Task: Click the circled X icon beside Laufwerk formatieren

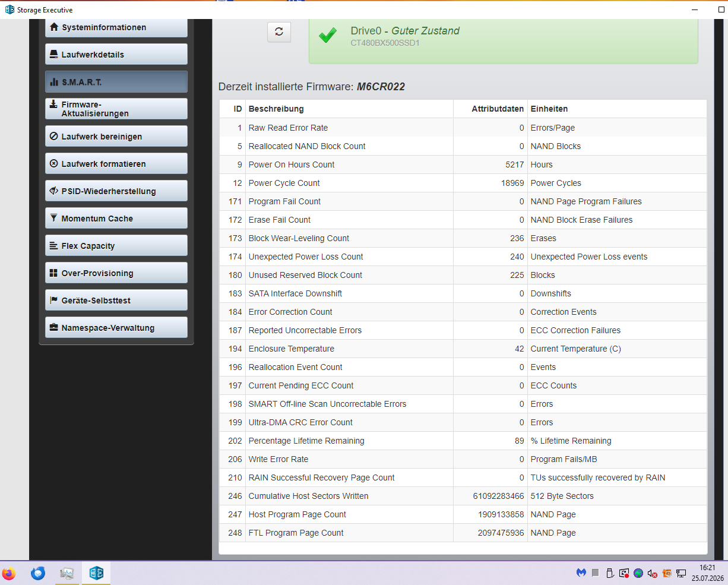Action: pyautogui.click(x=54, y=163)
